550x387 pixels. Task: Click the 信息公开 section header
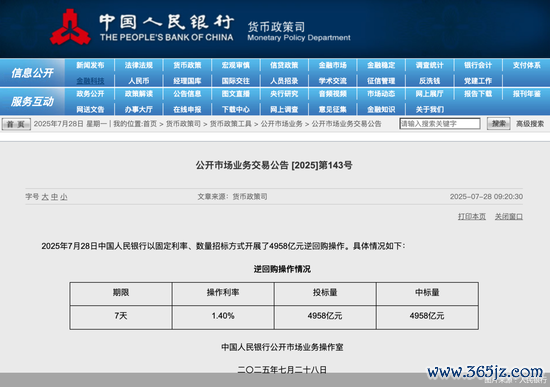(x=32, y=73)
